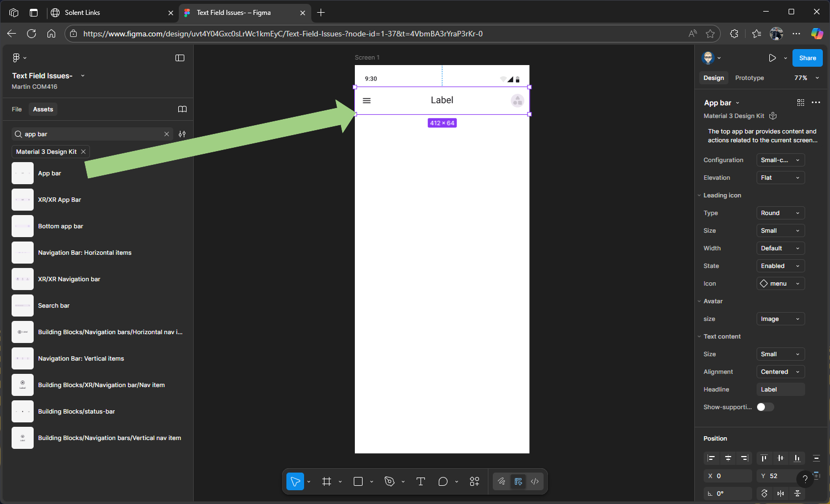This screenshot has width=830, height=504.
Task: Switch to the File tab
Action: click(17, 109)
